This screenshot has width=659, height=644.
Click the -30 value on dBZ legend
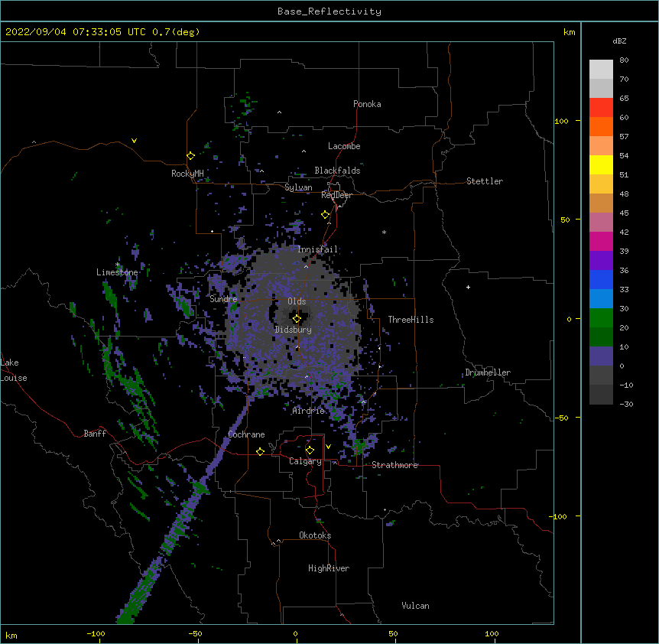pyautogui.click(x=626, y=404)
